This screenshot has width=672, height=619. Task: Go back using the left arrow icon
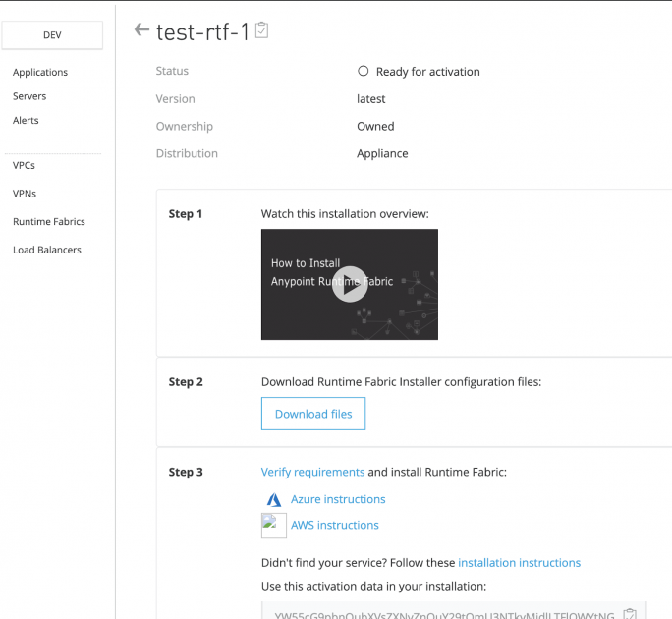tap(141, 30)
